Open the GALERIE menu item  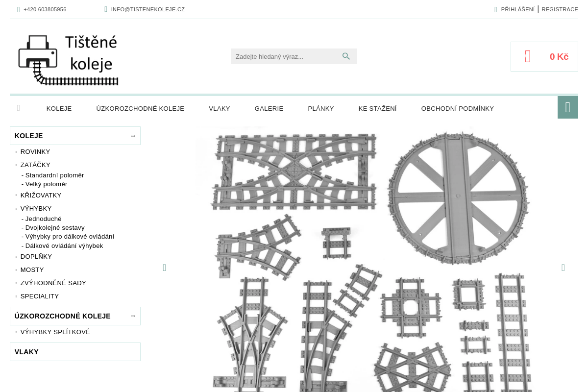click(x=269, y=108)
